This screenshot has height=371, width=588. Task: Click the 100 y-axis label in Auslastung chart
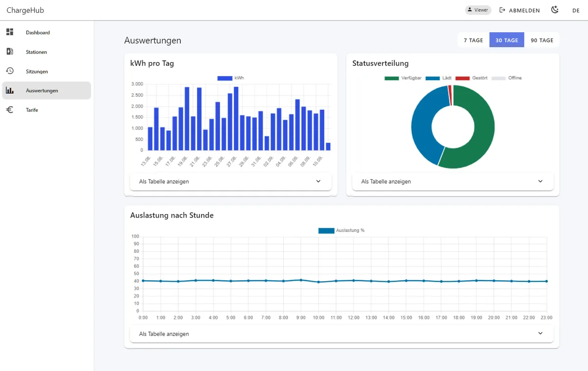pos(135,236)
